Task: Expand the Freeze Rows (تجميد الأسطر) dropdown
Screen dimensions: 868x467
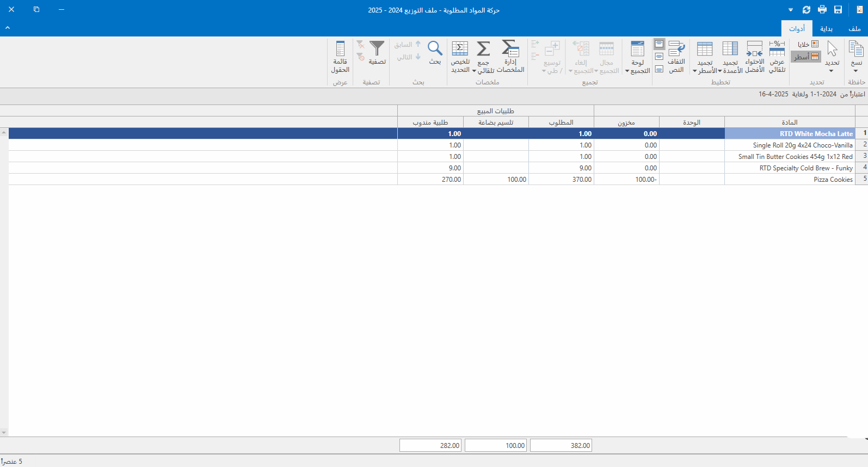Action: pyautogui.click(x=705, y=70)
